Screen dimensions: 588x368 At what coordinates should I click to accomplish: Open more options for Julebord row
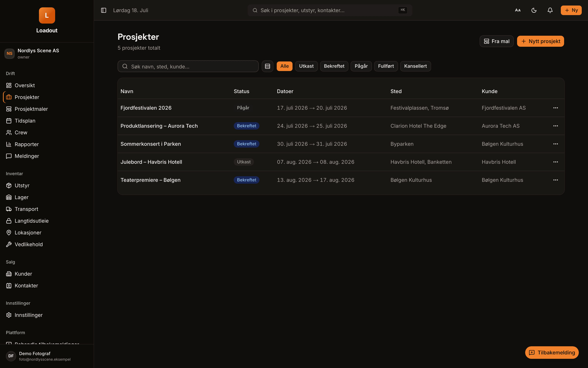tap(555, 162)
